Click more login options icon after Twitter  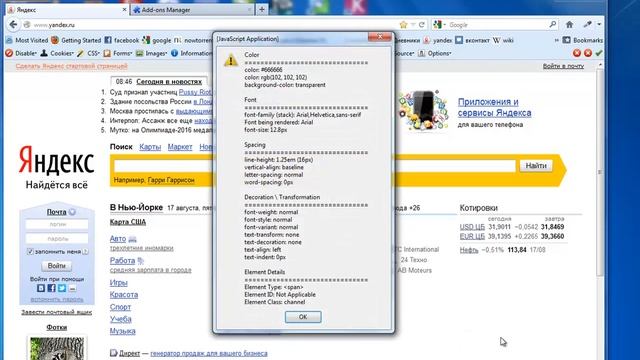[x=72, y=288]
